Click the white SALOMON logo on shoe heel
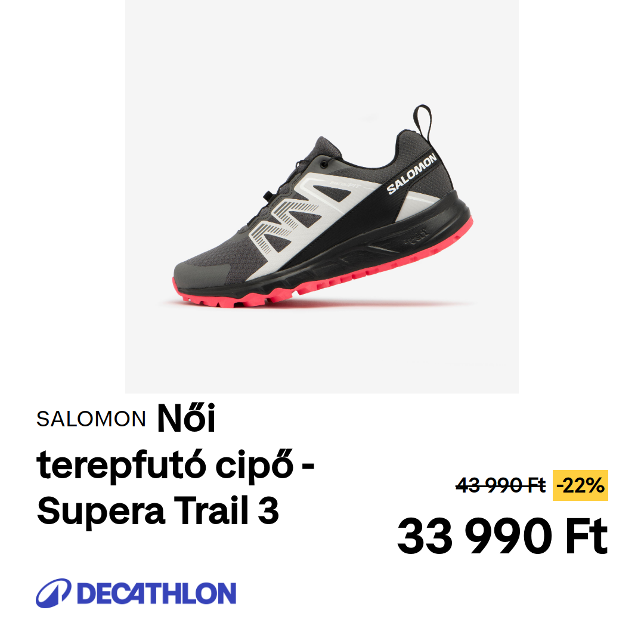Screen dimensions: 644x644 pos(411,174)
